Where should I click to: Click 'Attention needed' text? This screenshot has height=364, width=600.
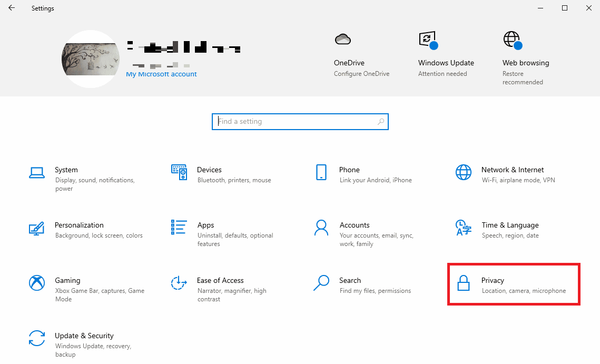coord(442,74)
